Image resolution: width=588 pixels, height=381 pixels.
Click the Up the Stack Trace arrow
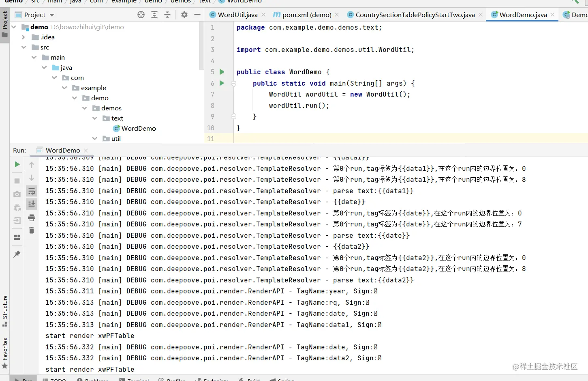pyautogui.click(x=32, y=165)
